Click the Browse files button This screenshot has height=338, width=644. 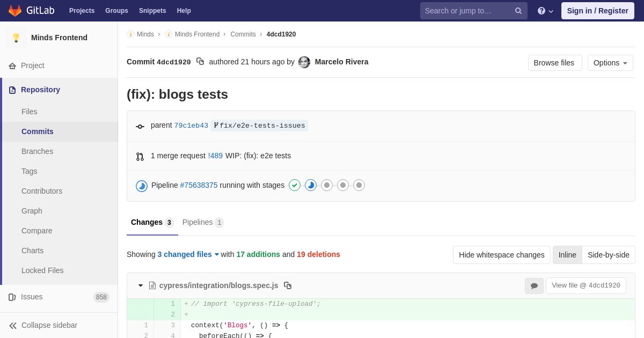point(554,63)
